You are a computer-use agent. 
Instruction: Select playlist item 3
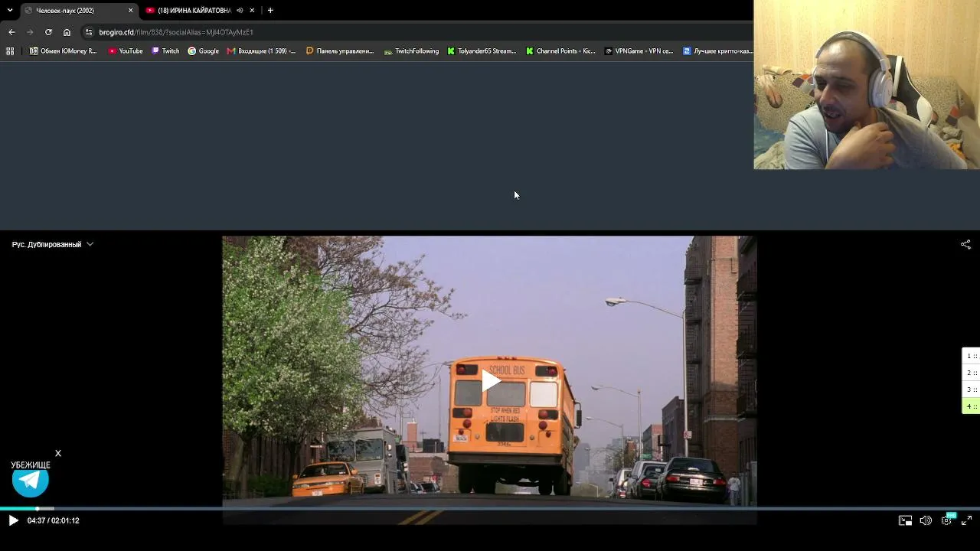point(971,390)
